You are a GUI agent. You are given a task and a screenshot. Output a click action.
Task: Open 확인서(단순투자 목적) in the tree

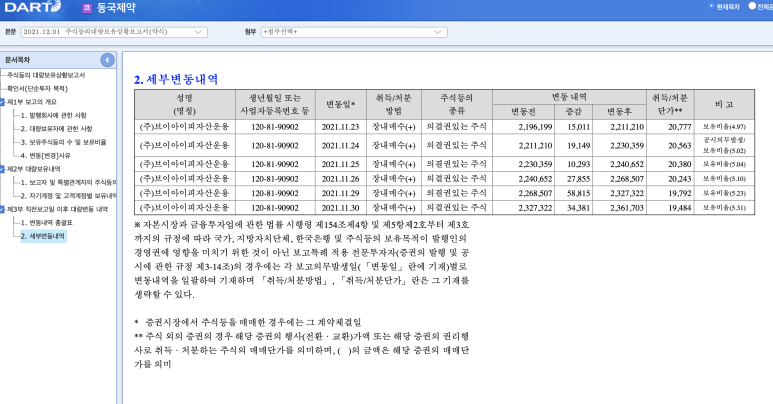(x=37, y=89)
